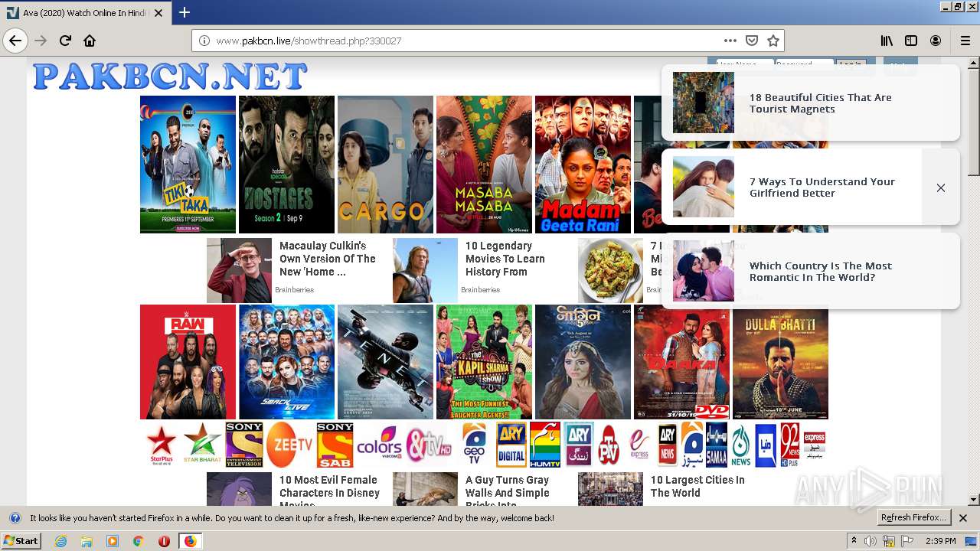The width and height of the screenshot is (980, 551).
Task: Open &TV HD channel logo
Action: pos(428,445)
